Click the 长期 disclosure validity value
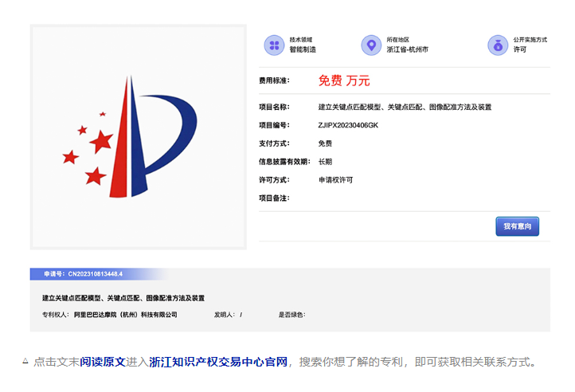575x392 pixels. pyautogui.click(x=325, y=162)
